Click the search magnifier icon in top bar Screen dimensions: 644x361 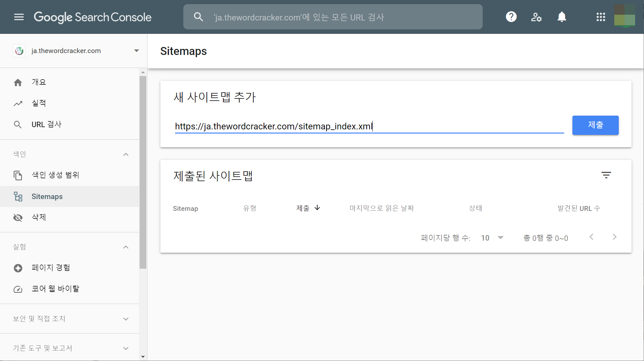198,17
